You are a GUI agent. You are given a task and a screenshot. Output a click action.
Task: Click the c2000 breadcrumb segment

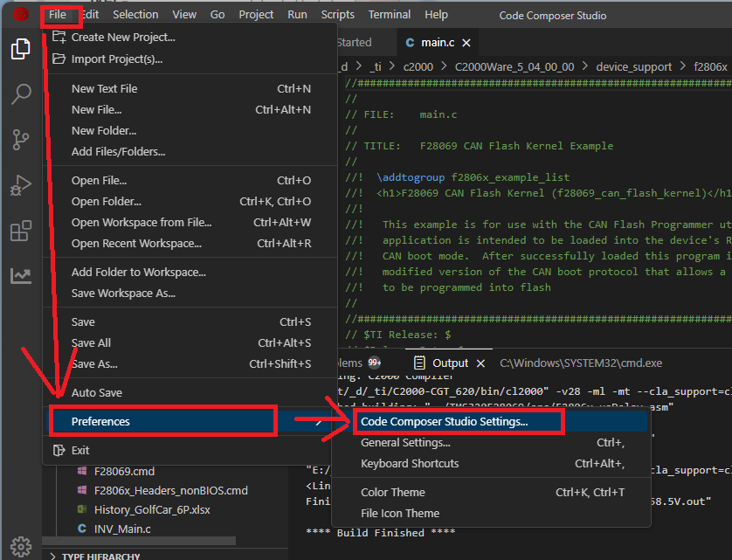(418, 67)
